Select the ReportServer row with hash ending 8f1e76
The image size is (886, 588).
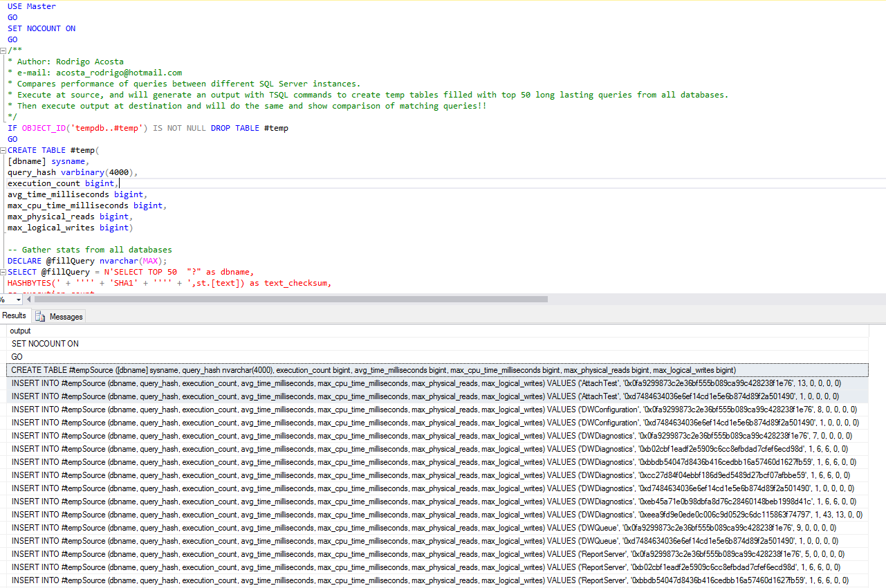pyautogui.click(x=437, y=554)
